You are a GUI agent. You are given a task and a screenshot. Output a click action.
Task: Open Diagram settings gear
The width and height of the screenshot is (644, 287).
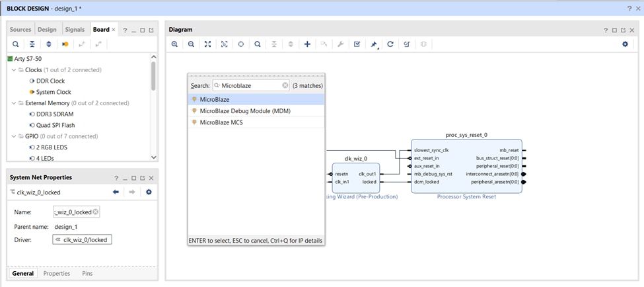click(x=625, y=44)
